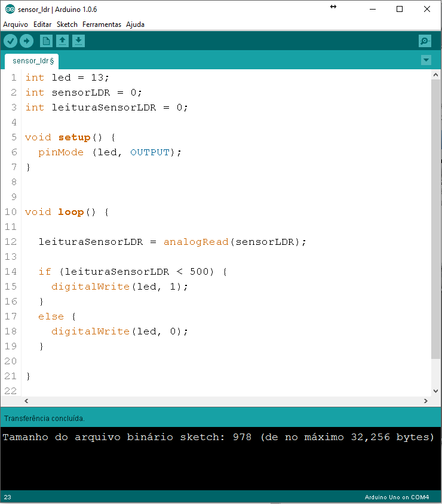Save the sketch with down-arrow icon
The height and width of the screenshot is (504, 442).
click(x=78, y=41)
